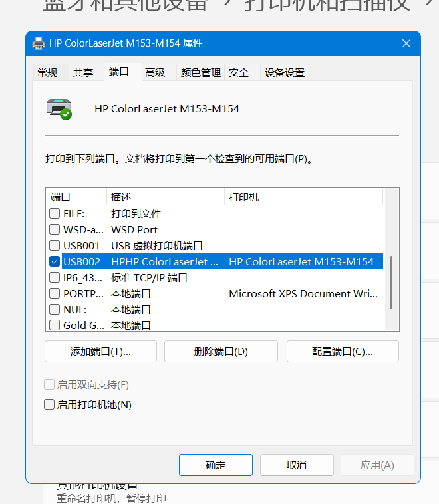Enable printer pooling checkbox

click(x=49, y=404)
